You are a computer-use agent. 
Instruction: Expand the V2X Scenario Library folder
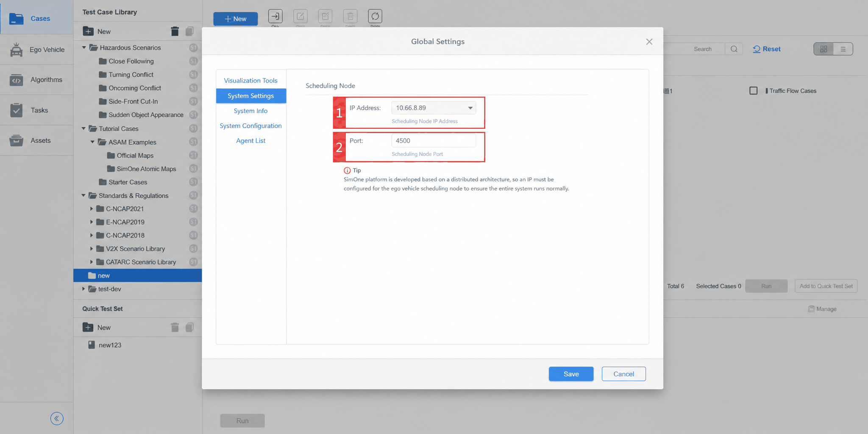coord(91,249)
